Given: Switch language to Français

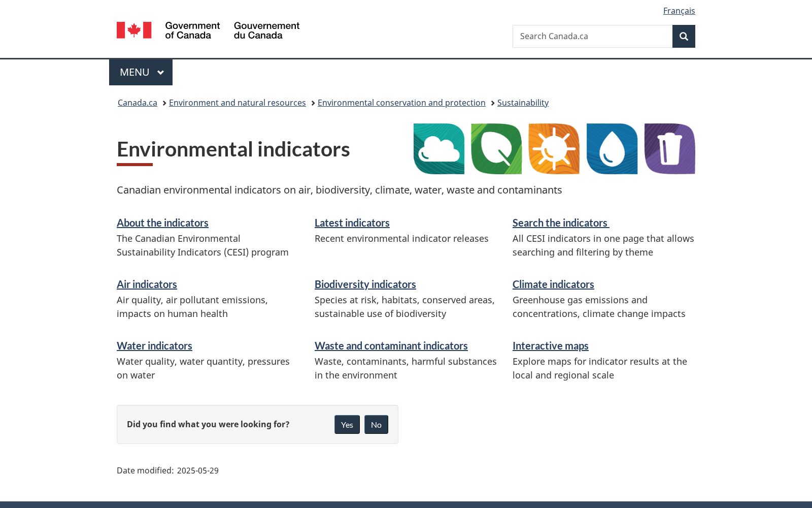Looking at the screenshot, I should (x=679, y=11).
